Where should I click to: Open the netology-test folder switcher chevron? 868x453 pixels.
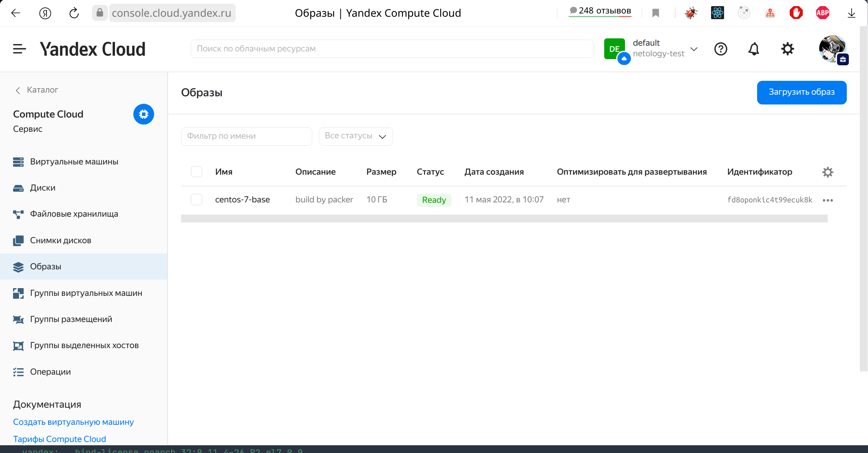click(x=694, y=49)
